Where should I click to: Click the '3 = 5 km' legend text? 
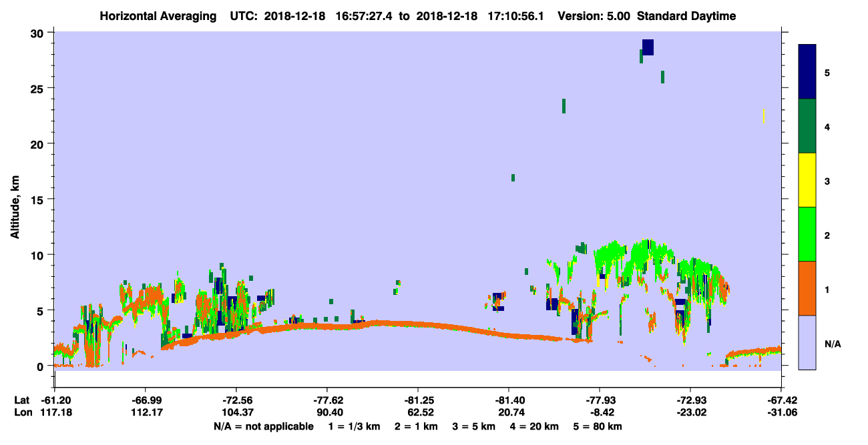(x=473, y=426)
